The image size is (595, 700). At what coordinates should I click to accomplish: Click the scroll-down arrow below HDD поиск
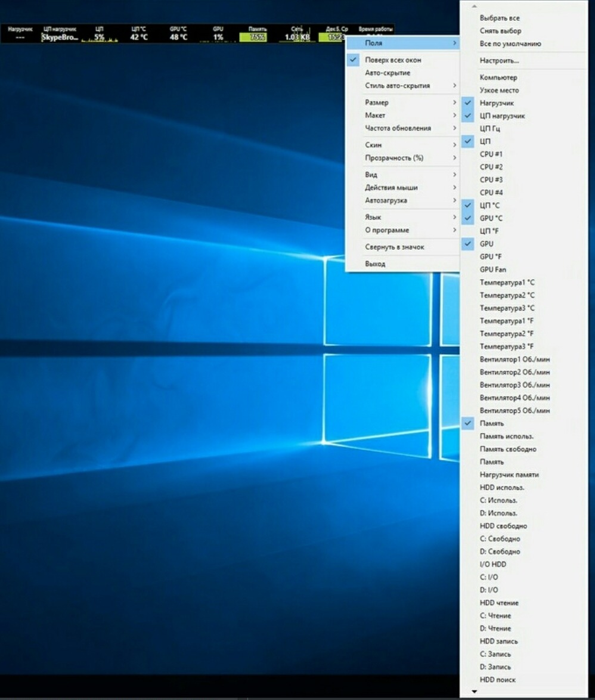coord(475,692)
